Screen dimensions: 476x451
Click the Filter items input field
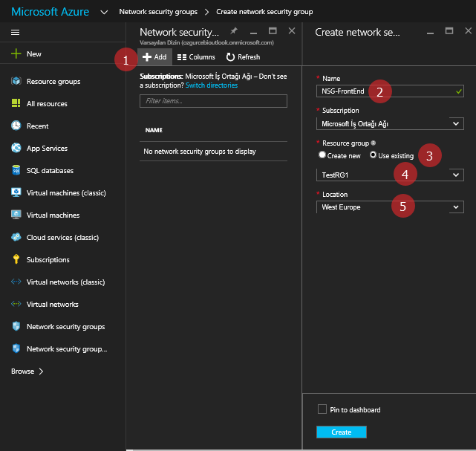pyautogui.click(x=213, y=101)
